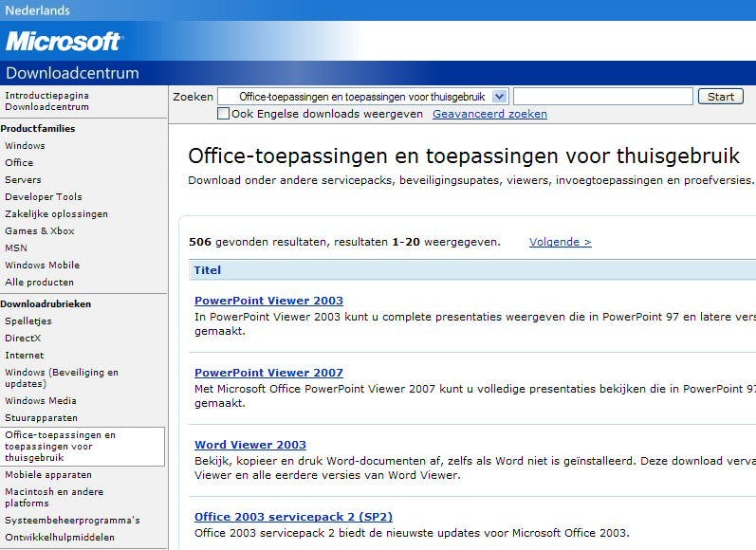Open Stuurapparaten download category
The image size is (756, 550).
coord(41,418)
